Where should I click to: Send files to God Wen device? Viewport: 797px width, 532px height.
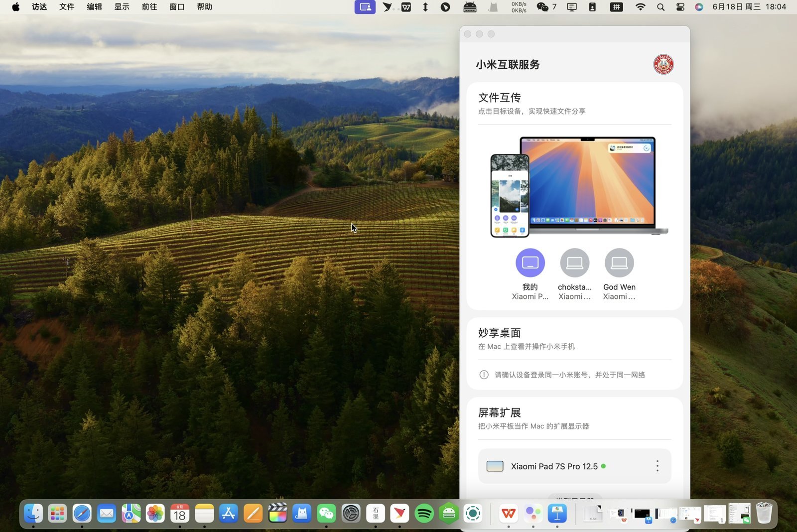tap(619, 263)
